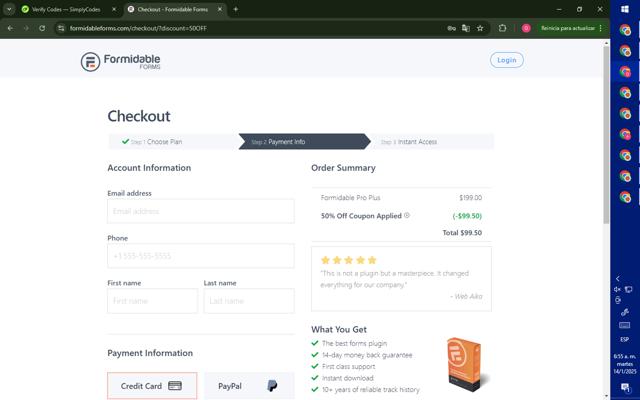Screen dimensions: 640x400
Task: Click the Instant download list item
Action: pyautogui.click(x=347, y=378)
